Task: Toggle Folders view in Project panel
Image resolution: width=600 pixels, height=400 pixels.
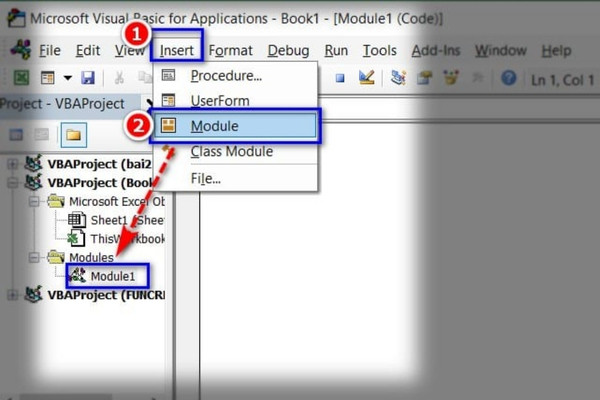Action: click(73, 135)
